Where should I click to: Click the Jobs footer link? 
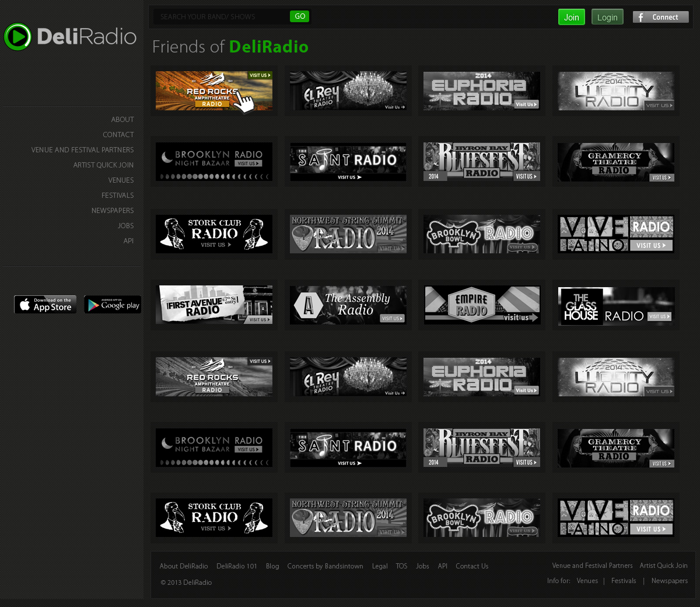(x=422, y=566)
